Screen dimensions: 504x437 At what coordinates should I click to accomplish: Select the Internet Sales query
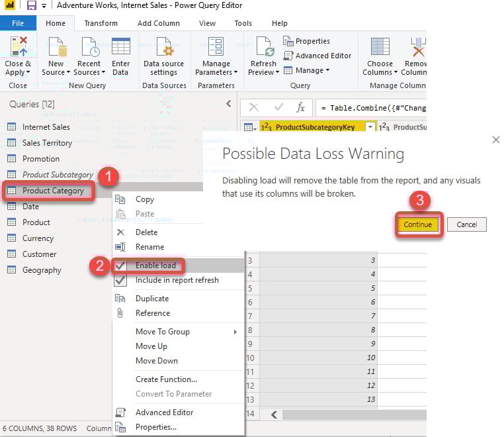click(46, 127)
